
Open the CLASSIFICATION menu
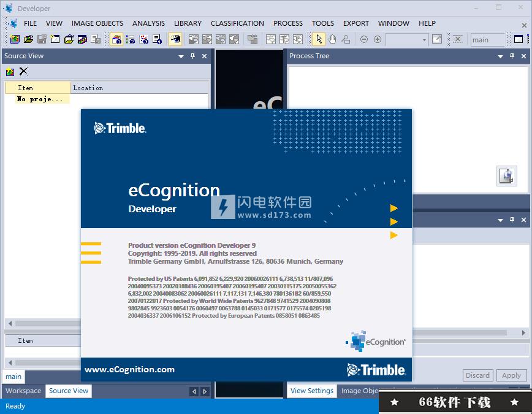point(238,23)
